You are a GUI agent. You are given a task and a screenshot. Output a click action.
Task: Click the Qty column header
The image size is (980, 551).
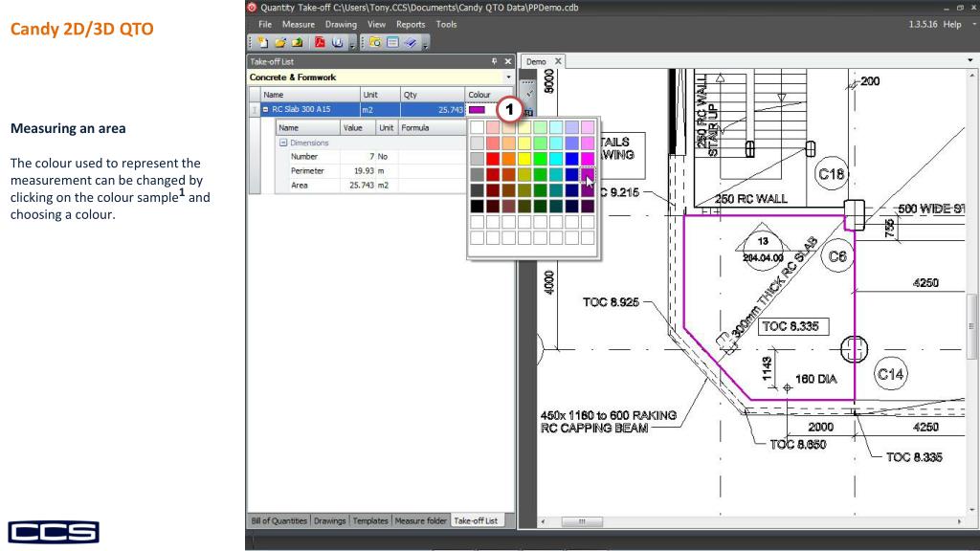(x=433, y=95)
